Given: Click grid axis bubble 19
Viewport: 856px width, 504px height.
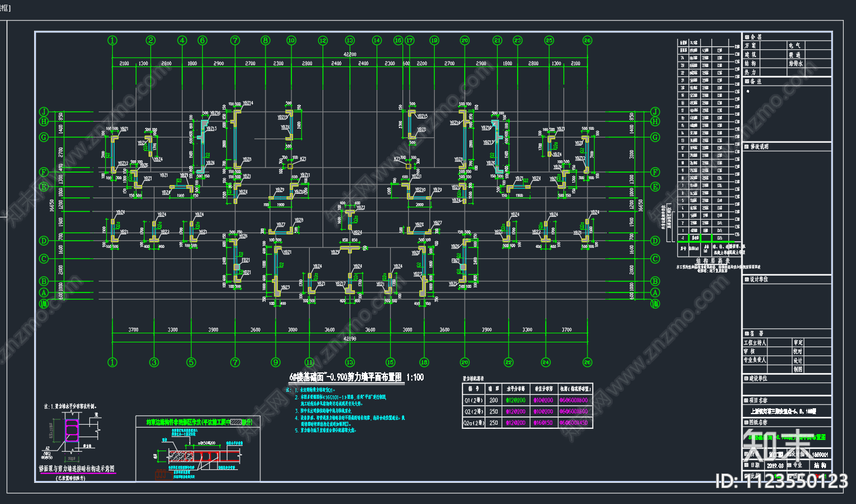Looking at the screenshot, I should 434,41.
